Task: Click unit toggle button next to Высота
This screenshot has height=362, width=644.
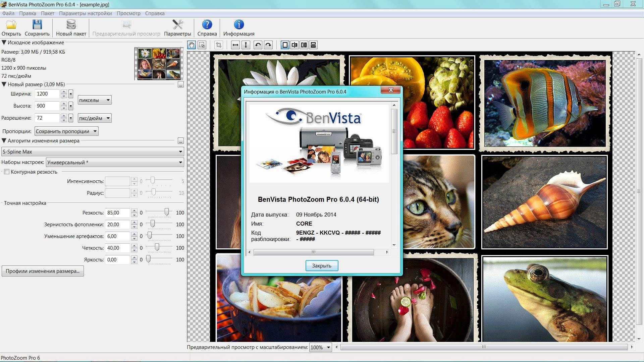Action: pos(71,106)
